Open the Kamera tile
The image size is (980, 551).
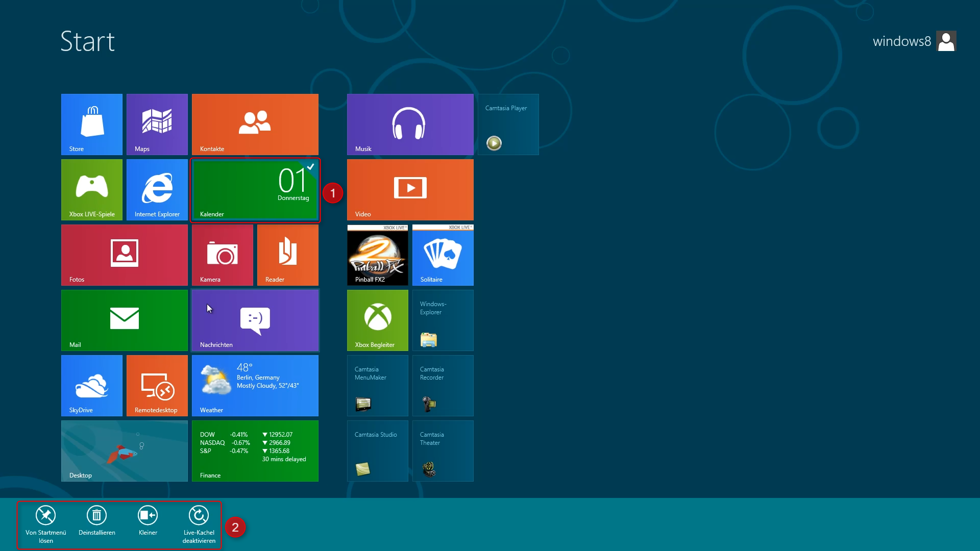pos(223,255)
